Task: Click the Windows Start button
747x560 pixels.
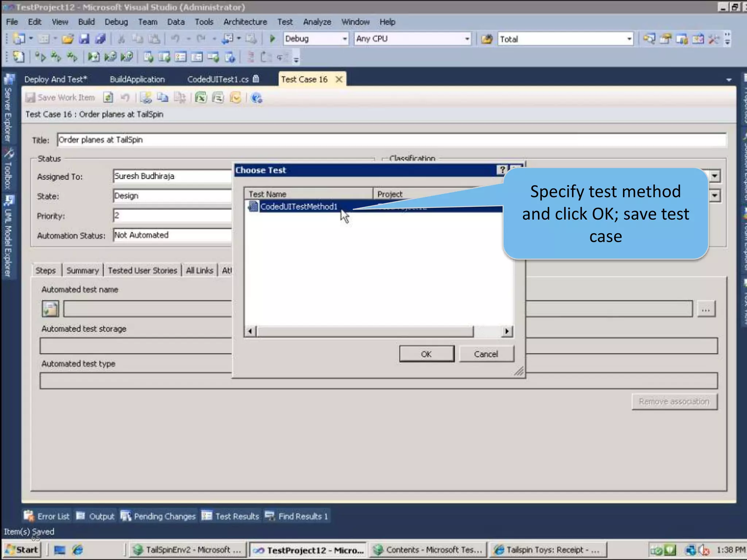Action: (x=22, y=550)
